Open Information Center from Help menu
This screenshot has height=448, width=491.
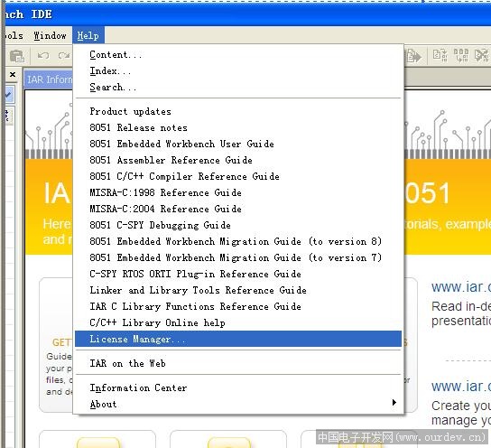click(x=238, y=388)
